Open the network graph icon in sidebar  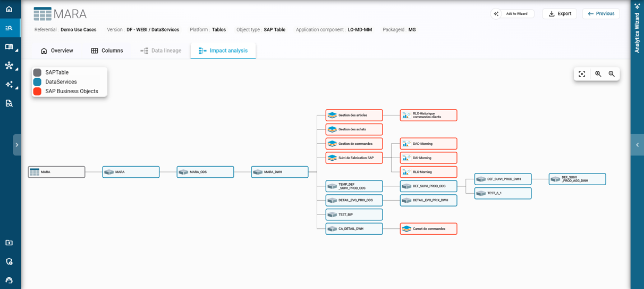coord(9,65)
